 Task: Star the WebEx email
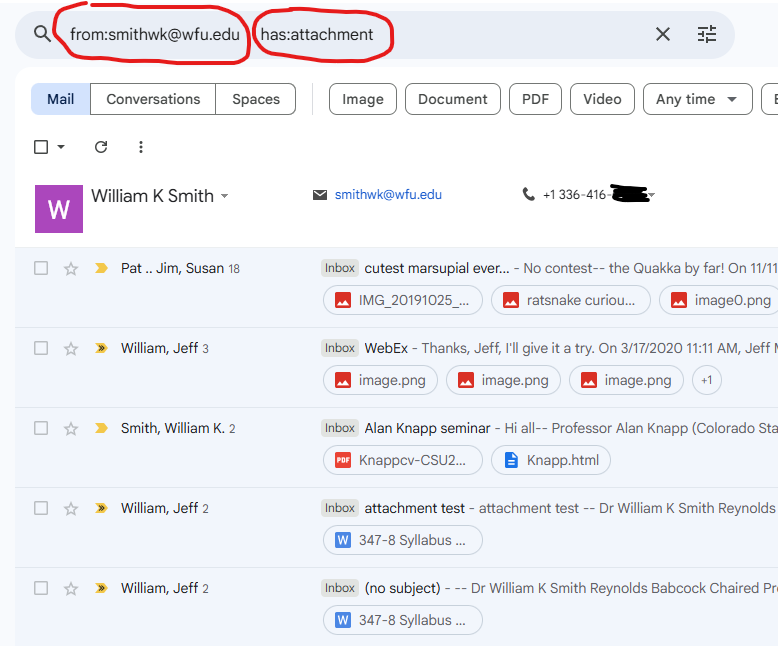pos(71,348)
